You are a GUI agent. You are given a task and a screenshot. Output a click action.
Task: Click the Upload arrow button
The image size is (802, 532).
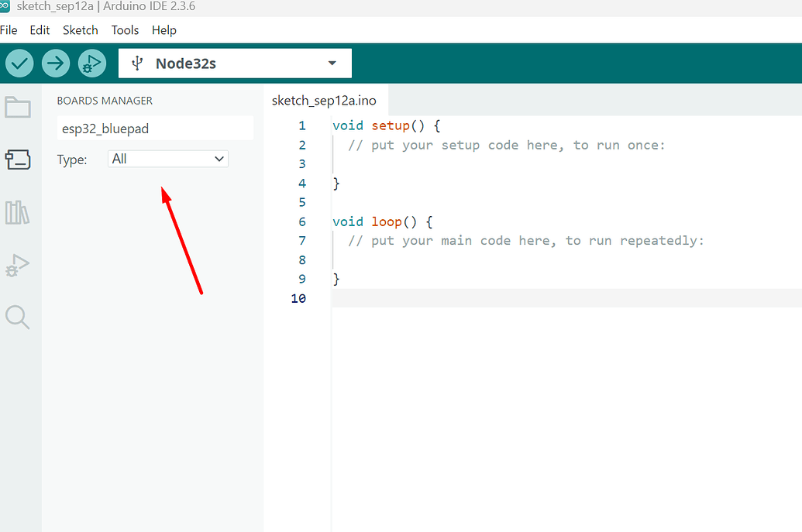pos(56,63)
